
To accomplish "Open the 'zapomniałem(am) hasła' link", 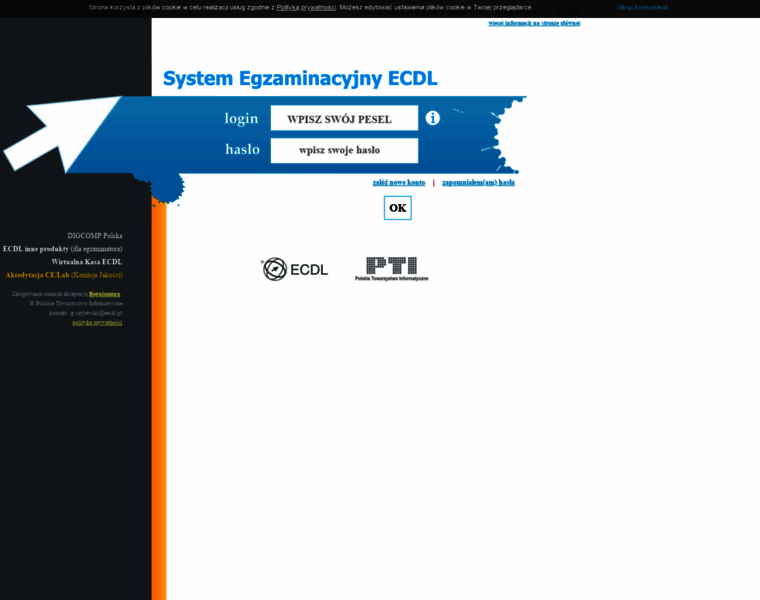I will [478, 183].
